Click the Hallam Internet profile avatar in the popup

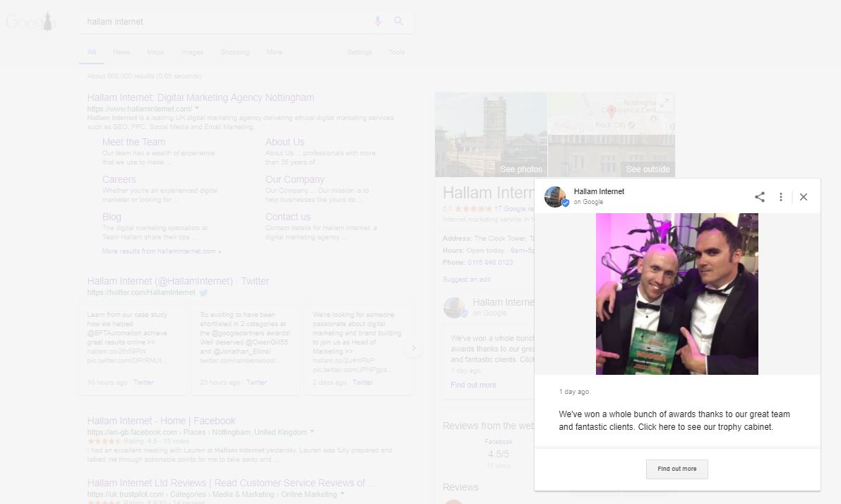556,197
